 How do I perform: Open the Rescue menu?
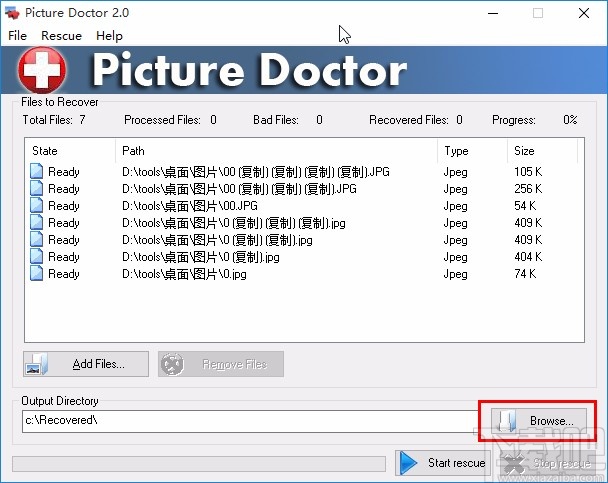61,36
